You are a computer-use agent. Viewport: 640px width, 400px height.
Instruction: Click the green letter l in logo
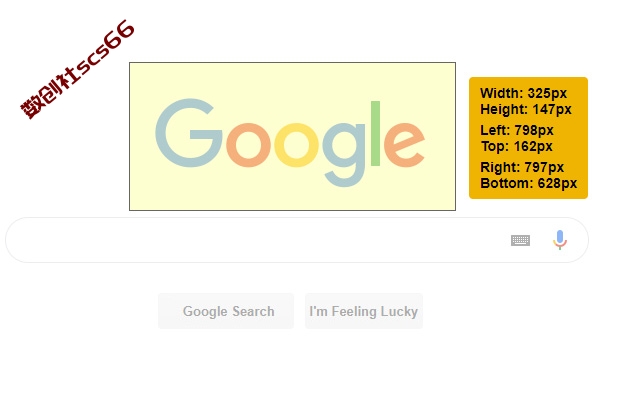click(375, 133)
